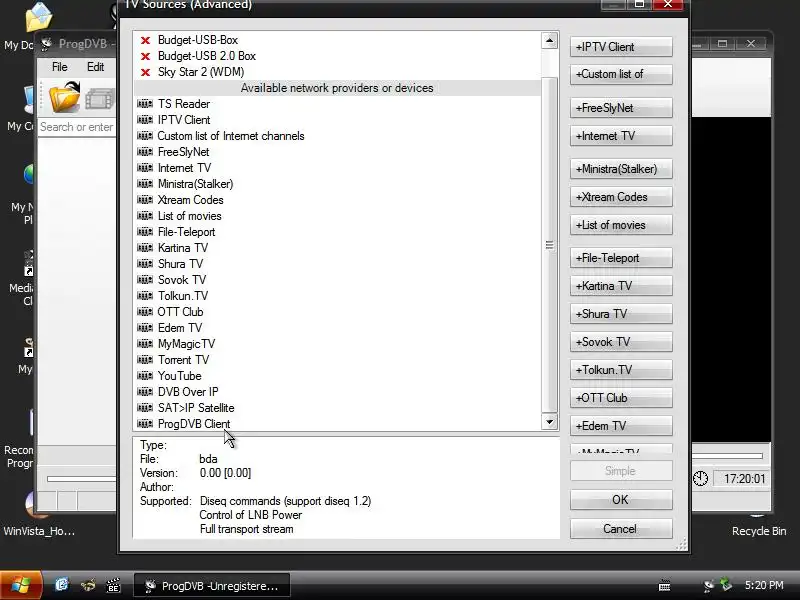Image resolution: width=800 pixels, height=600 pixels.
Task: Click device icon next to Torrent TV
Action: point(145,360)
